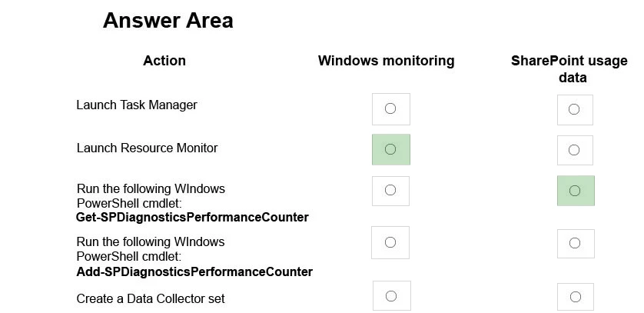This screenshot has height=313, width=644.
Task: Select SharePoint usage data for Launch Task Manager
Action: click(574, 109)
